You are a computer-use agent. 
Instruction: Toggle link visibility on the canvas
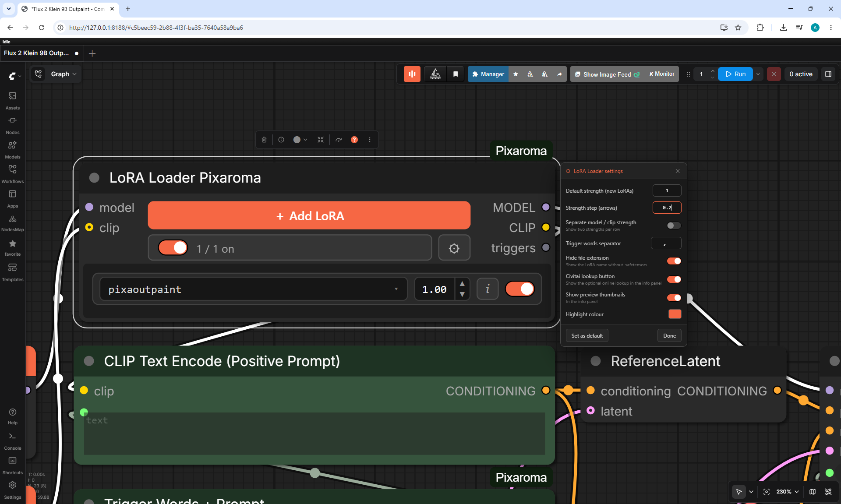click(828, 492)
